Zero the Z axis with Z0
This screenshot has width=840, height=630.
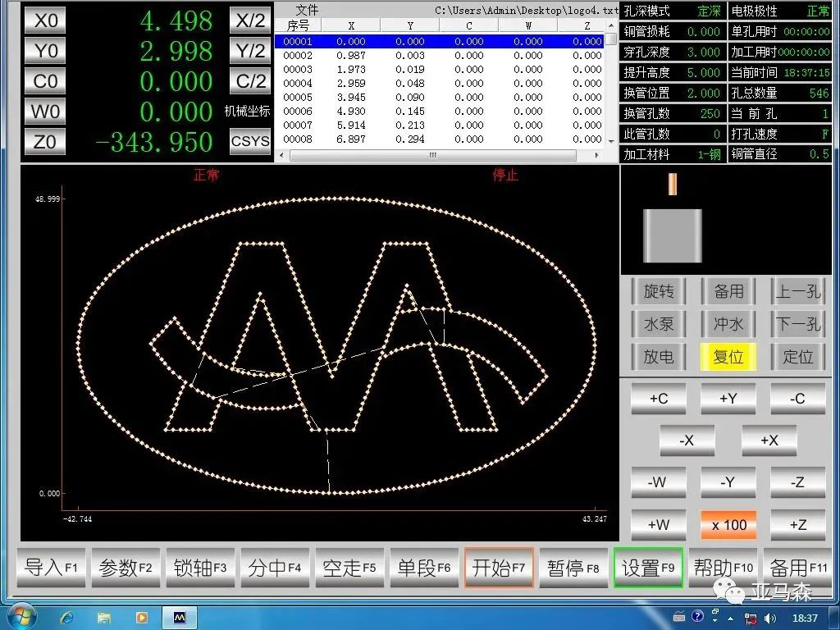coord(45,141)
